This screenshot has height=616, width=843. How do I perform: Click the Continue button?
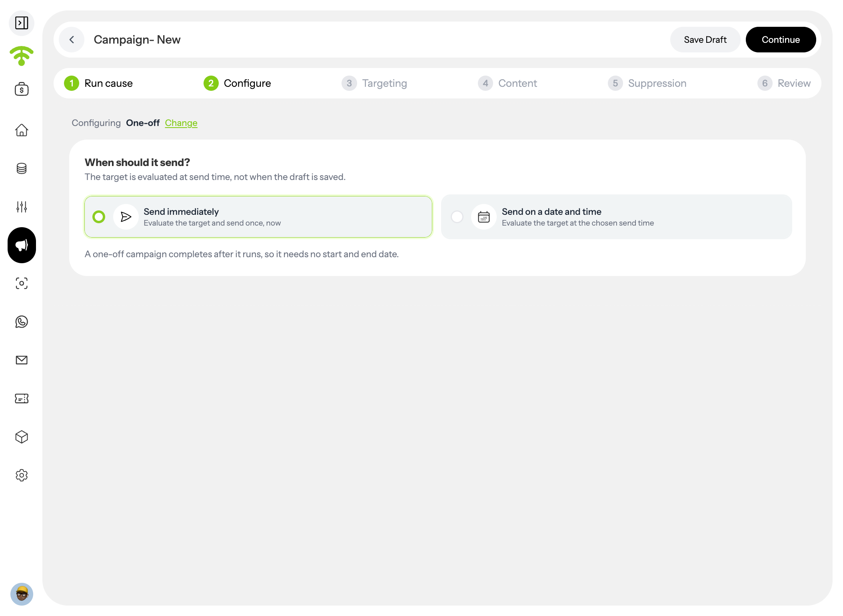781,40
